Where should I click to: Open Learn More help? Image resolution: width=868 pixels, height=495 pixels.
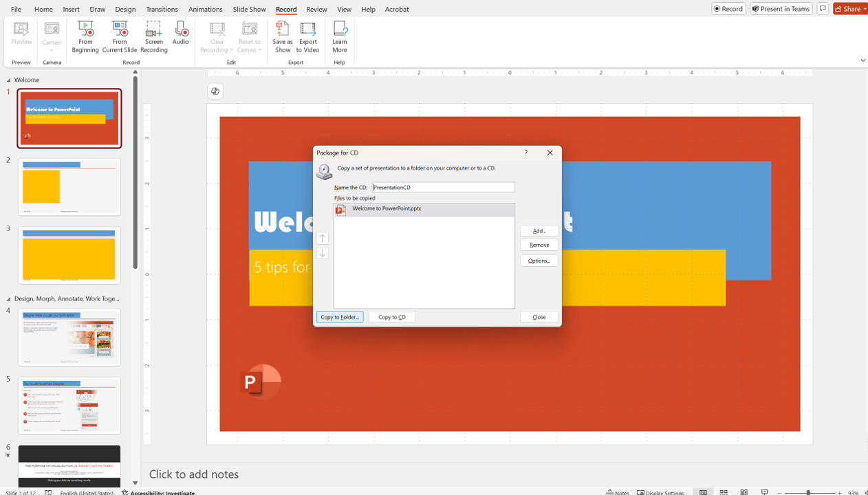(339, 38)
